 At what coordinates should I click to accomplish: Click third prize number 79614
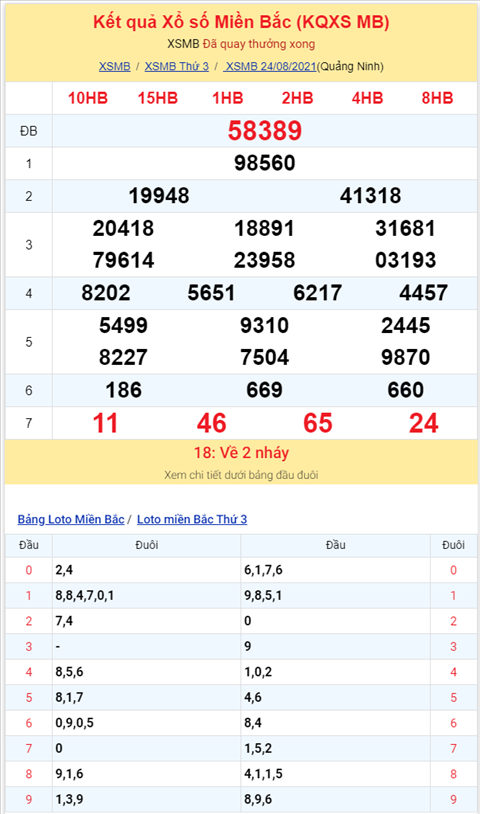tap(124, 261)
